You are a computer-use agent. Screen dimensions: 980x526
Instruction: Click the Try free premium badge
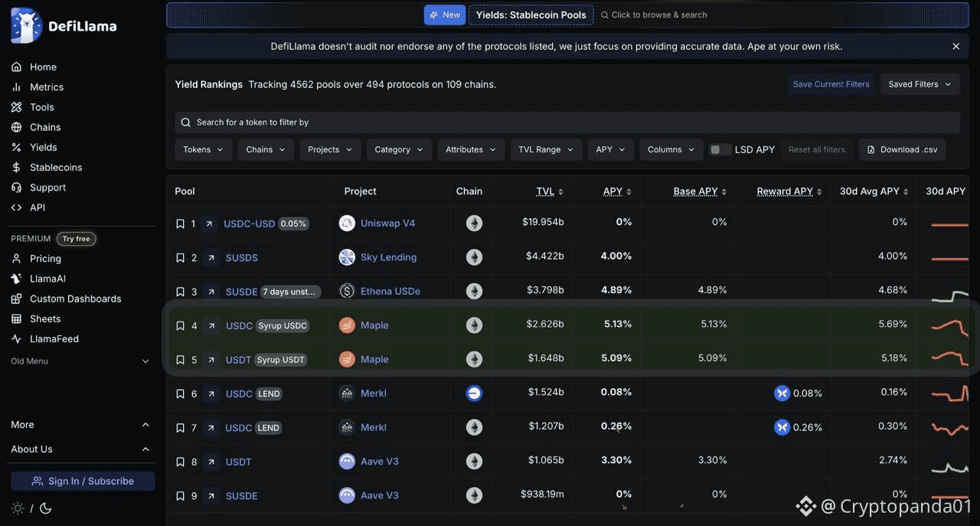pyautogui.click(x=76, y=239)
